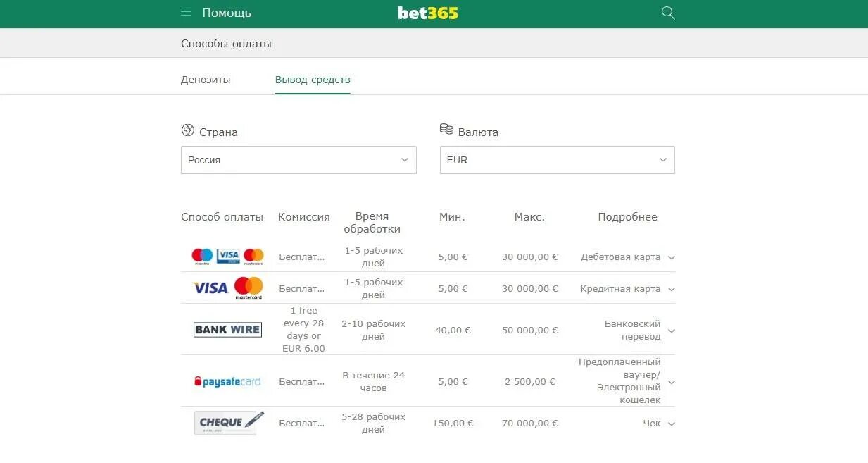Expand the Банковский перевод row chevron
The height and width of the screenshot is (463, 868).
coord(671,331)
